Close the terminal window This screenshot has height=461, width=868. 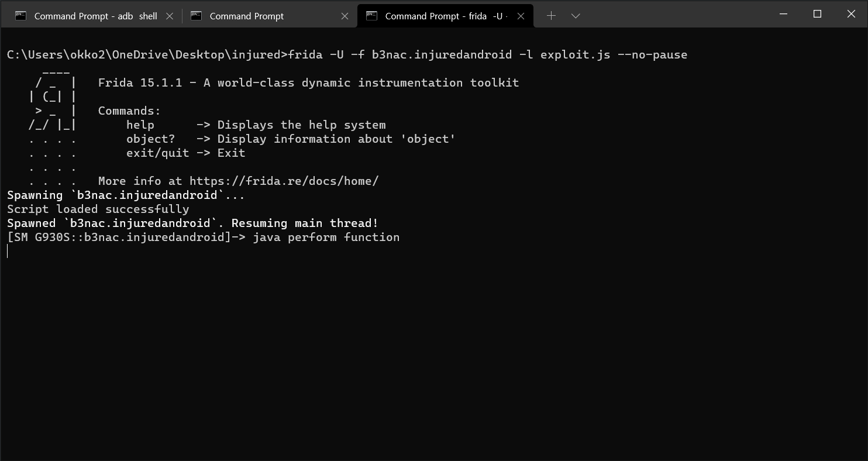click(x=852, y=14)
